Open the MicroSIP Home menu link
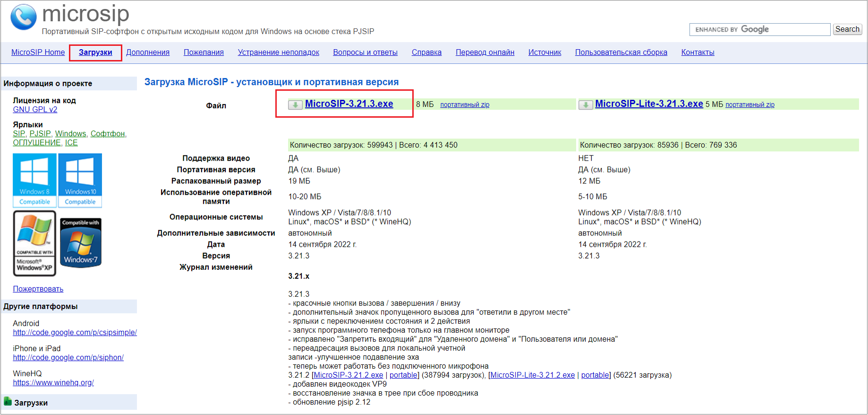This screenshot has height=415, width=868. point(38,52)
